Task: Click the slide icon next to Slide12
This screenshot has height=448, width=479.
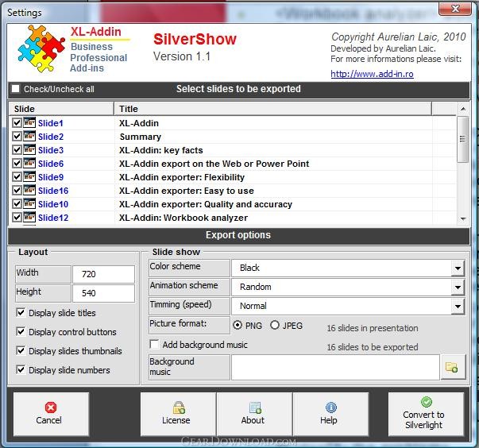Action: click(x=29, y=217)
